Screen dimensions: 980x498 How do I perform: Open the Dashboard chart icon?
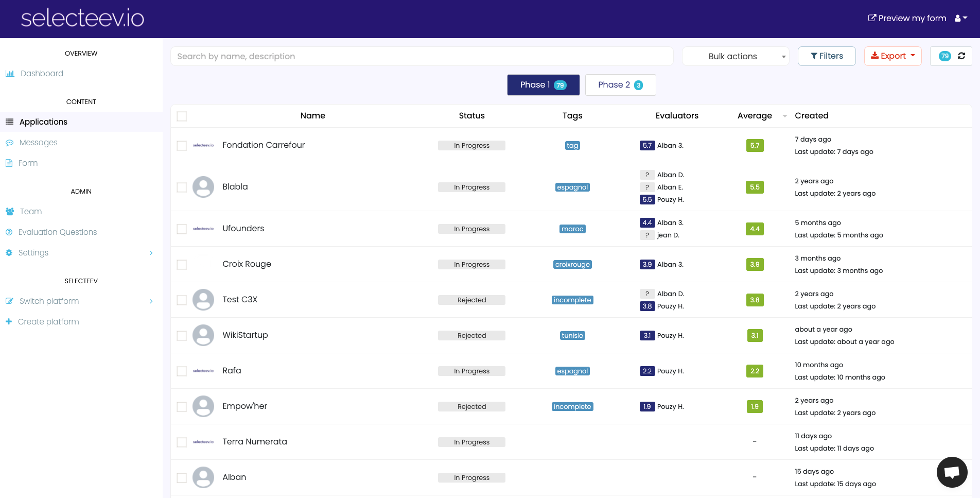pyautogui.click(x=10, y=74)
